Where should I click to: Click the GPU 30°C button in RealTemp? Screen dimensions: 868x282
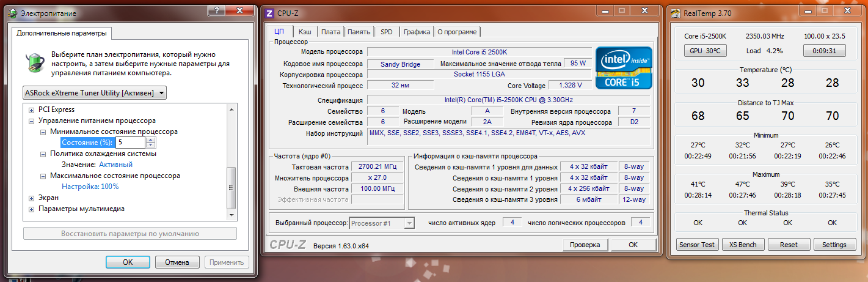click(x=705, y=51)
